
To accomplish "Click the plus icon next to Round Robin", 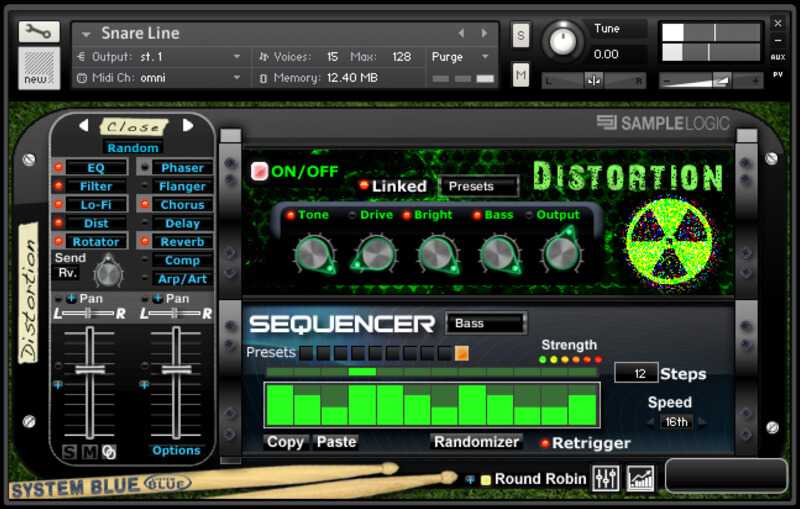I will (x=470, y=479).
